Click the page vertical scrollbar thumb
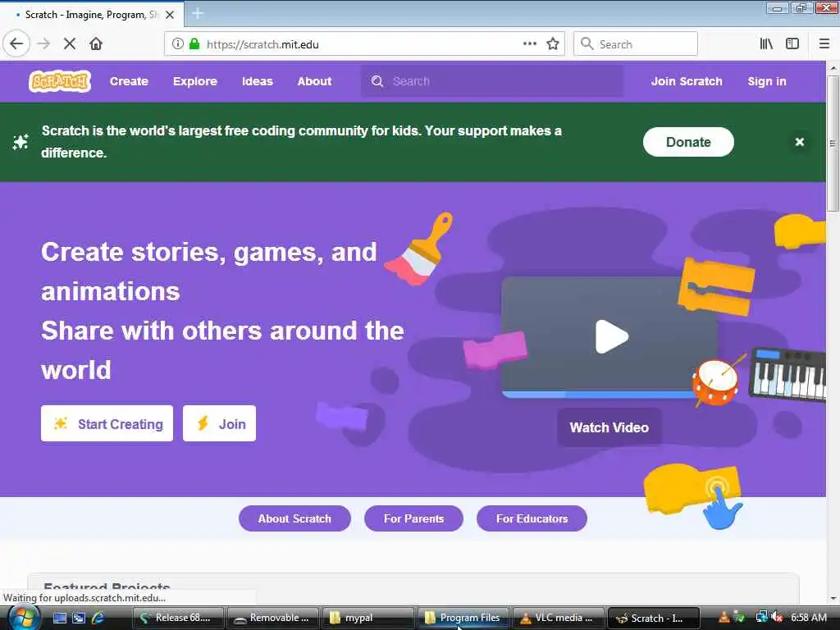Viewport: 840px width, 630px height. [833, 144]
